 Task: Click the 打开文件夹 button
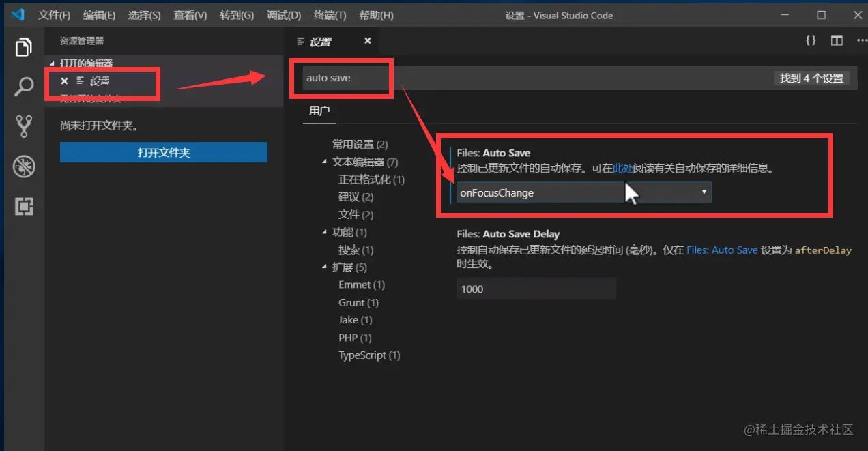point(163,152)
